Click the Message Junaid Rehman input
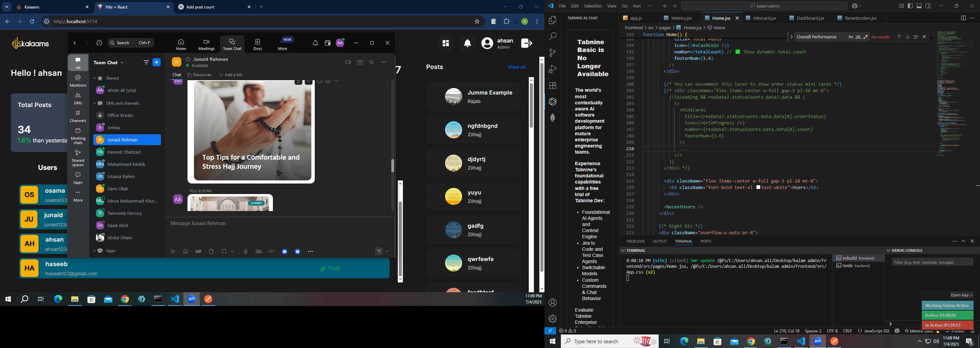980x348 pixels. [x=280, y=223]
